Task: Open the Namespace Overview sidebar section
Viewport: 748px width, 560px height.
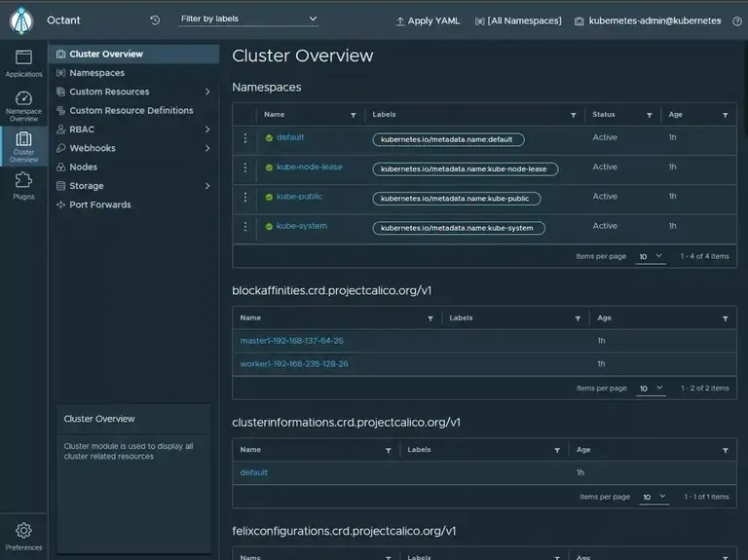Action: tap(23, 106)
